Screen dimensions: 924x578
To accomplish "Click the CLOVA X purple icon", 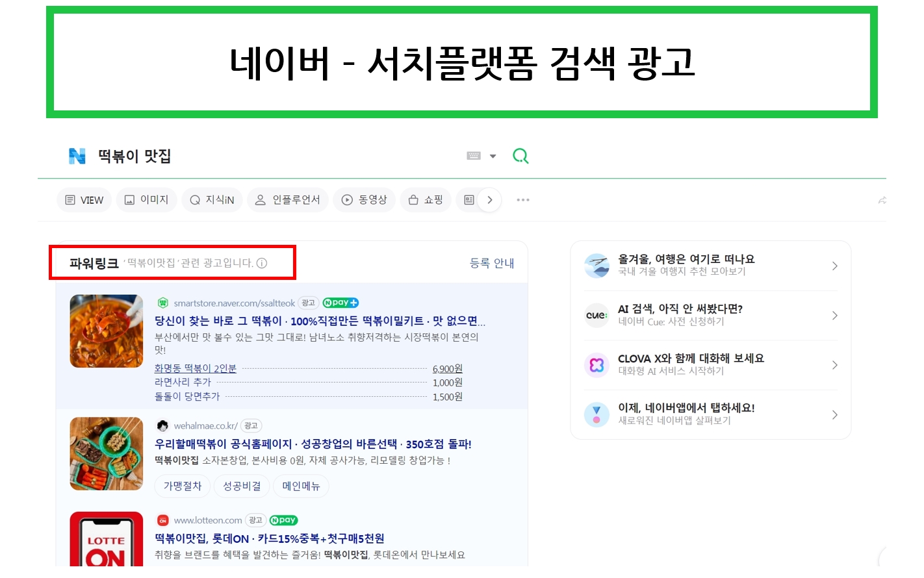I will pos(597,365).
